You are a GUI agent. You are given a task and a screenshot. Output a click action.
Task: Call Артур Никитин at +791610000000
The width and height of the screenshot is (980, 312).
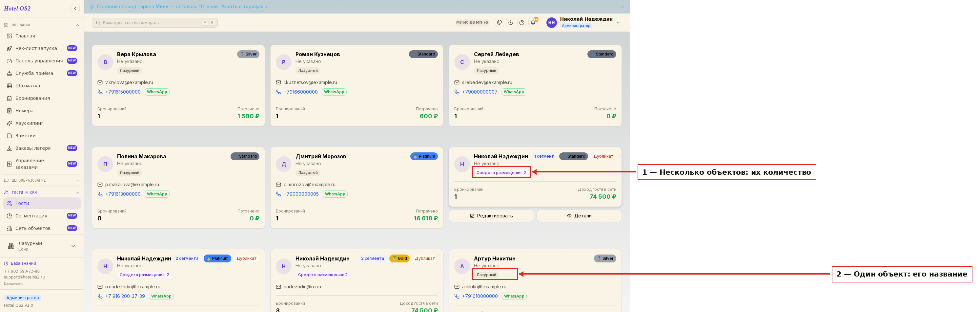tap(480, 296)
